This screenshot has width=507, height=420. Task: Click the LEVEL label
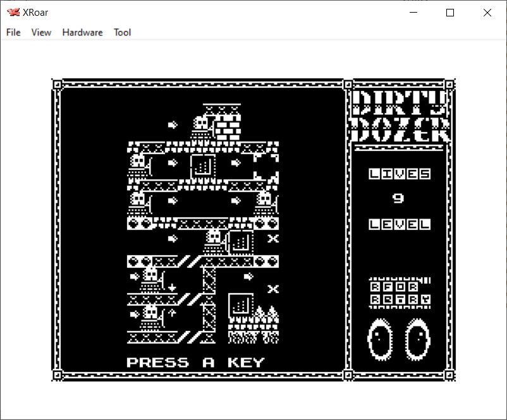pyautogui.click(x=400, y=224)
